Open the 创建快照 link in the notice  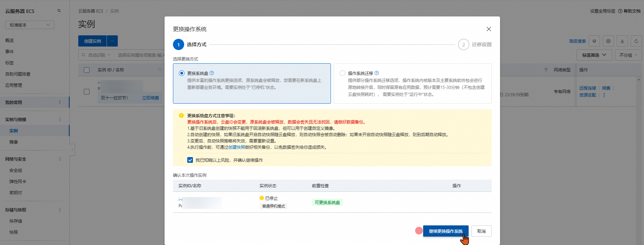point(237,147)
